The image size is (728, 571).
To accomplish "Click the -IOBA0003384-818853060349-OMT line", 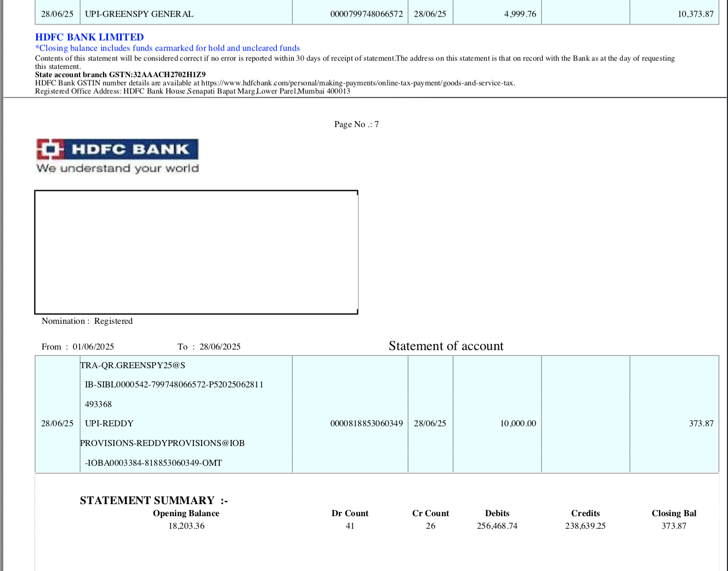I will click(153, 463).
